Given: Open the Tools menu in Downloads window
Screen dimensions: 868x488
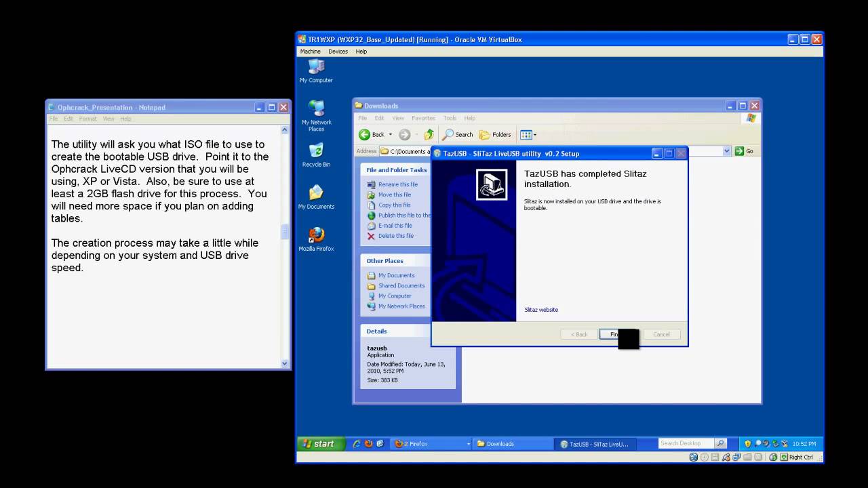Looking at the screenshot, I should [x=450, y=119].
